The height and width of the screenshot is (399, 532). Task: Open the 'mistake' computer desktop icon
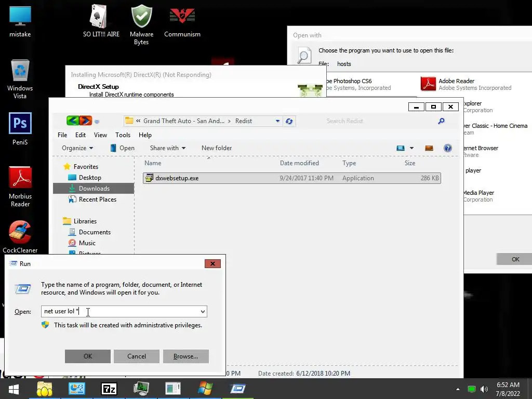pyautogui.click(x=20, y=21)
